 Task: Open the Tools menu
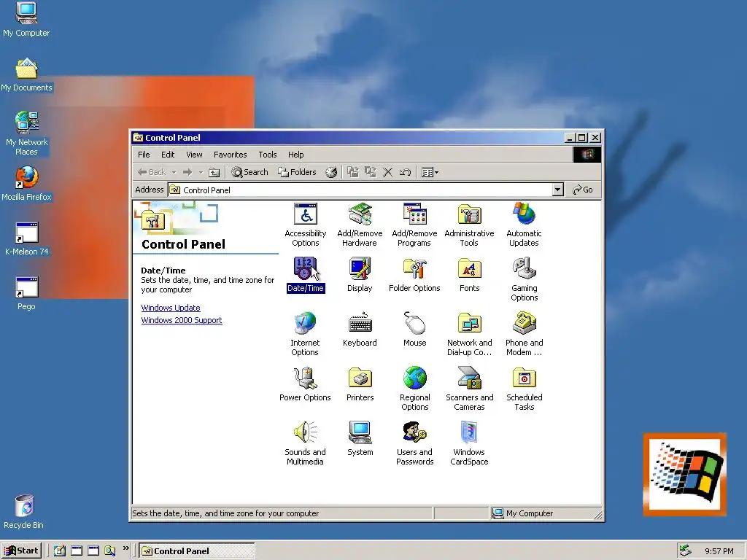pos(267,155)
